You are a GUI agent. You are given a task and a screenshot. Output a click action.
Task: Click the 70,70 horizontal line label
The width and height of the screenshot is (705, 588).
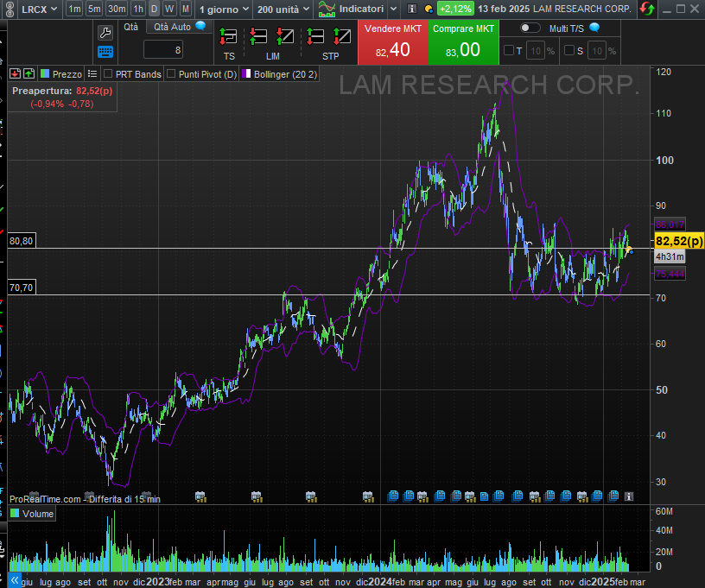click(x=21, y=288)
